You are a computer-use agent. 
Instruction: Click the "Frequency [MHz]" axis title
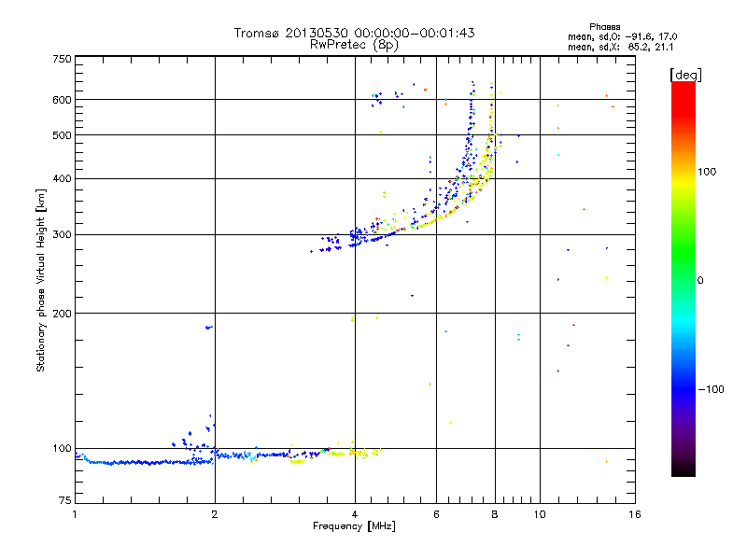[x=354, y=526]
